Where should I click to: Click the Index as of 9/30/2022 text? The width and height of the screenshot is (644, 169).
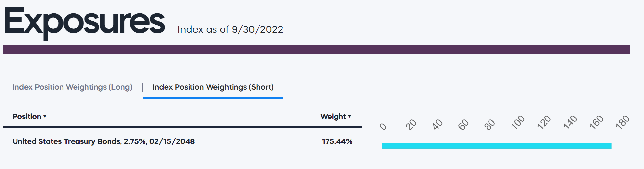point(230,29)
